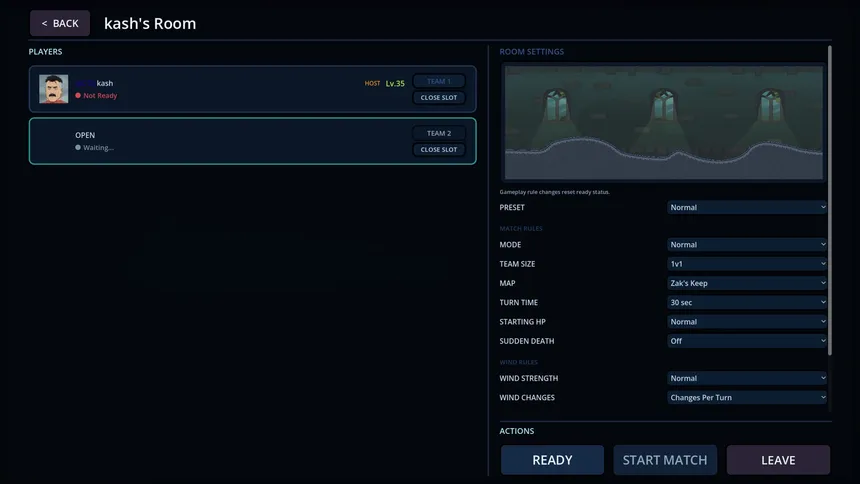
Task: Open the PRESET dropdown
Action: click(747, 207)
